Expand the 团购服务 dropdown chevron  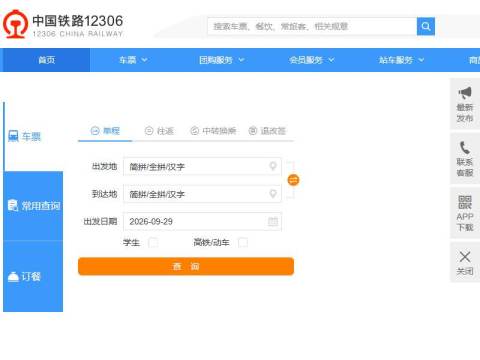[241, 60]
